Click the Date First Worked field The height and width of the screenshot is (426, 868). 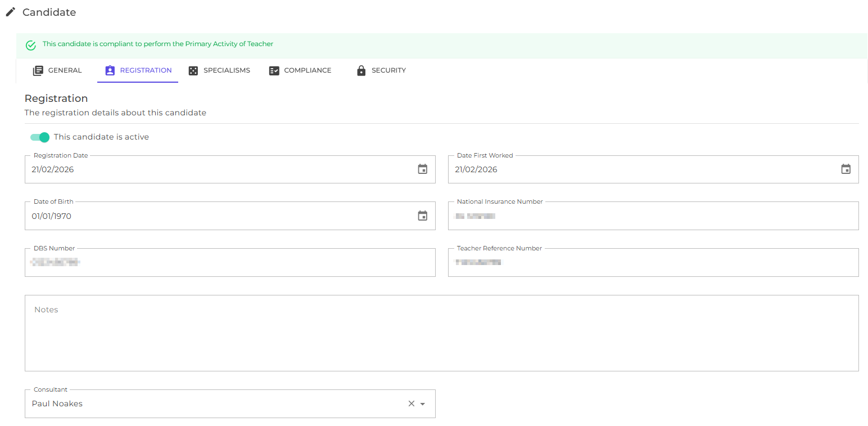(653, 169)
